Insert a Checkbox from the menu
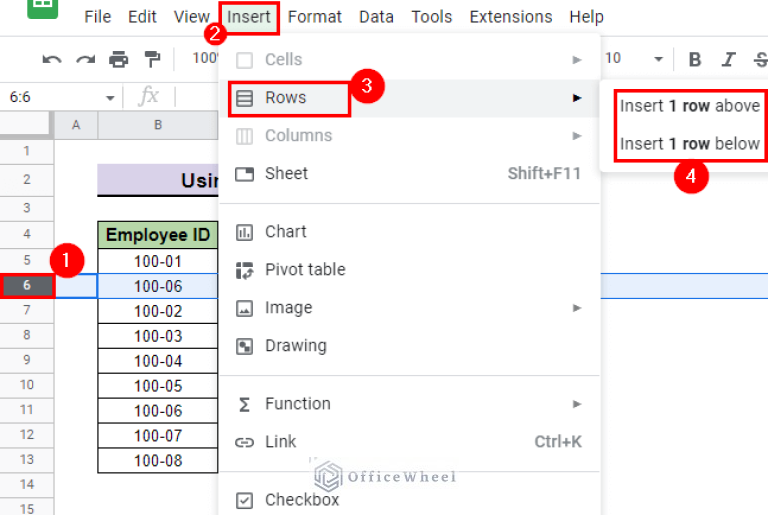The height and width of the screenshot is (515, 768). coord(301,500)
